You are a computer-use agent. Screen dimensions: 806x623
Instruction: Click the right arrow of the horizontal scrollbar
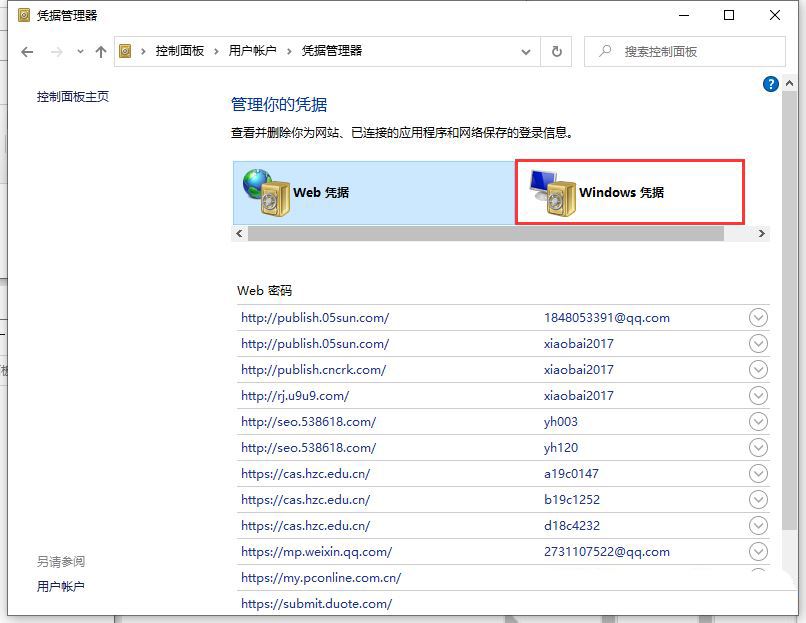click(x=760, y=234)
